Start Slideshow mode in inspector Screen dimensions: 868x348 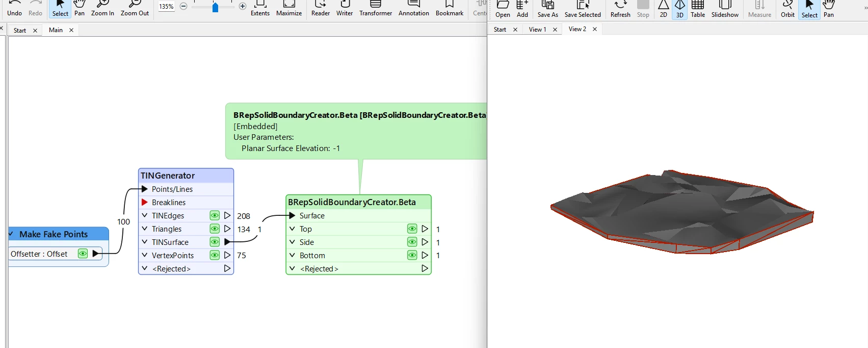(725, 9)
